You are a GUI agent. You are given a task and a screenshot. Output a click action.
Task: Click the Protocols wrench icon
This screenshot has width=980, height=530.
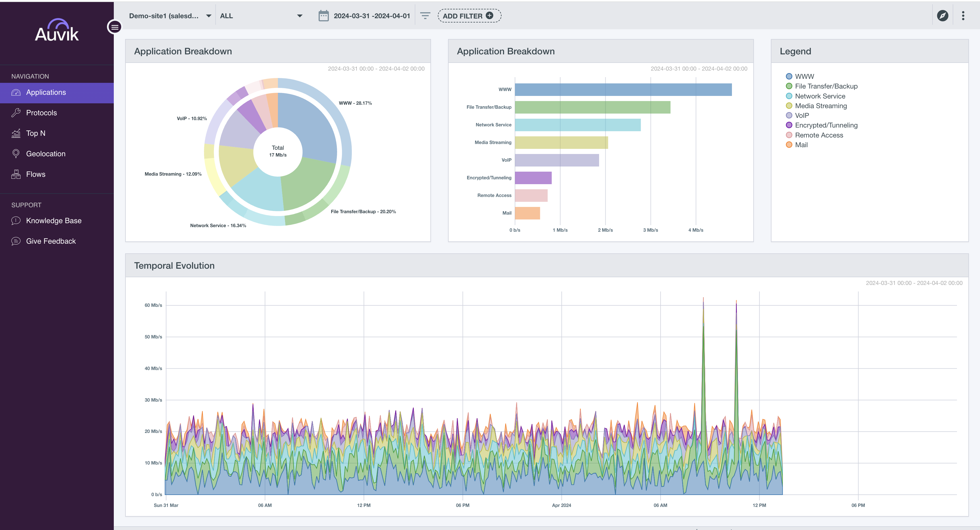click(x=16, y=113)
